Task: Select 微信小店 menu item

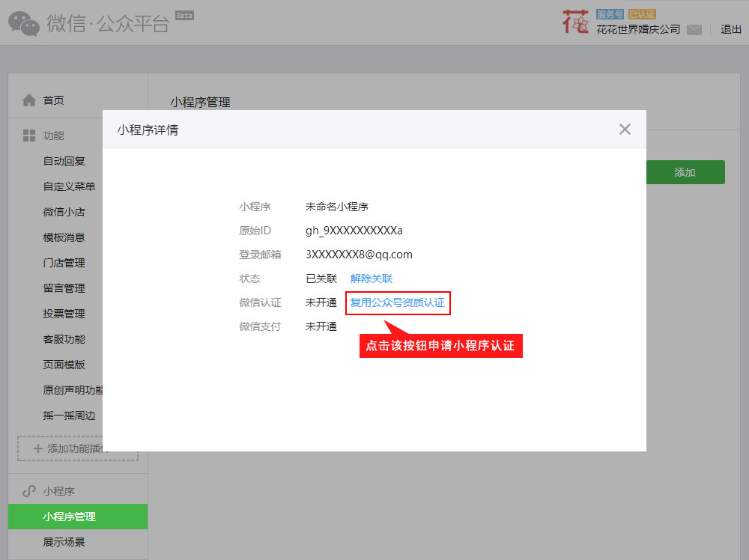Action: 64,212
